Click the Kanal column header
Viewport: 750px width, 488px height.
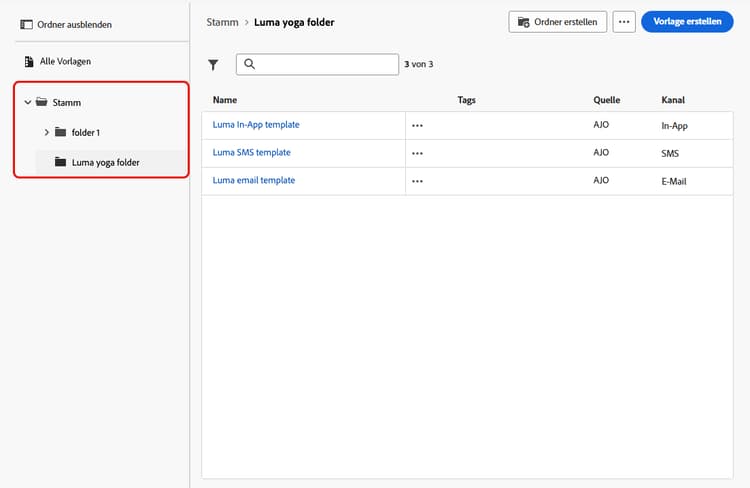click(672, 100)
